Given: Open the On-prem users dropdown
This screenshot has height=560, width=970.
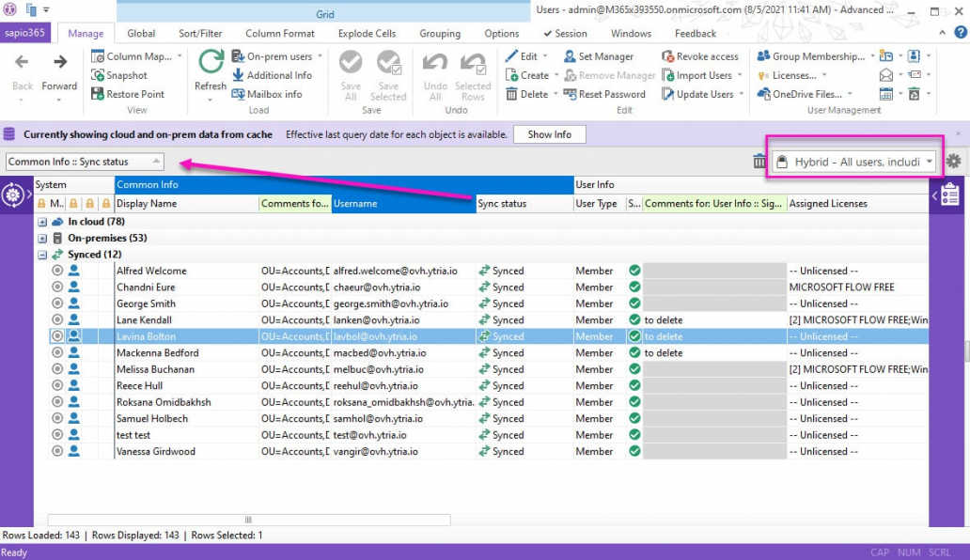Looking at the screenshot, I should [x=277, y=56].
